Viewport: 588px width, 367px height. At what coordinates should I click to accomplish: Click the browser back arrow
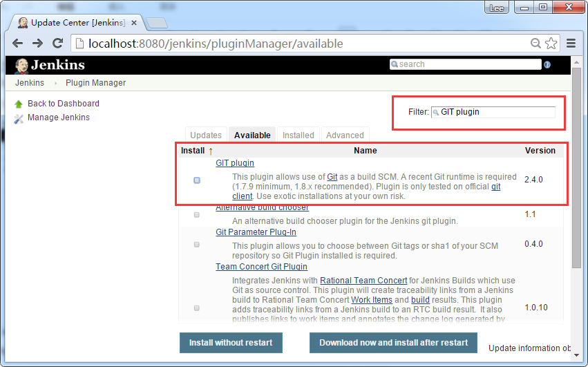tap(18, 44)
